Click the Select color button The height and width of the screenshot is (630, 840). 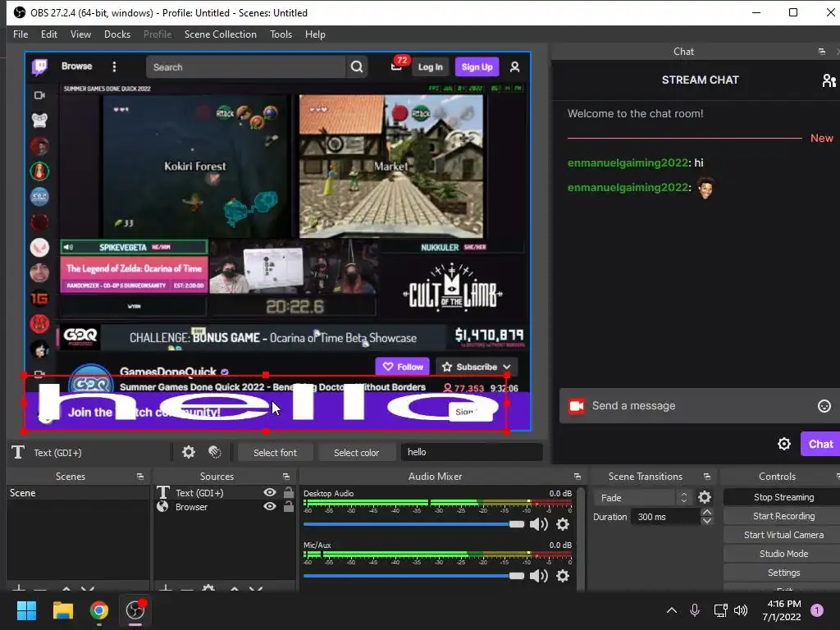(356, 453)
